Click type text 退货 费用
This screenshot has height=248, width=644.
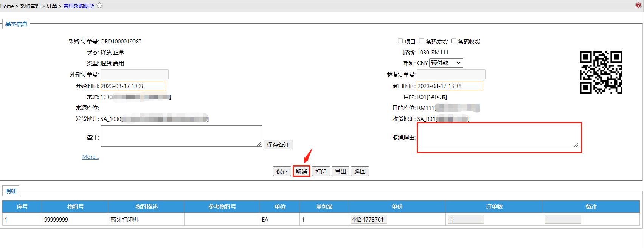pyautogui.click(x=112, y=64)
